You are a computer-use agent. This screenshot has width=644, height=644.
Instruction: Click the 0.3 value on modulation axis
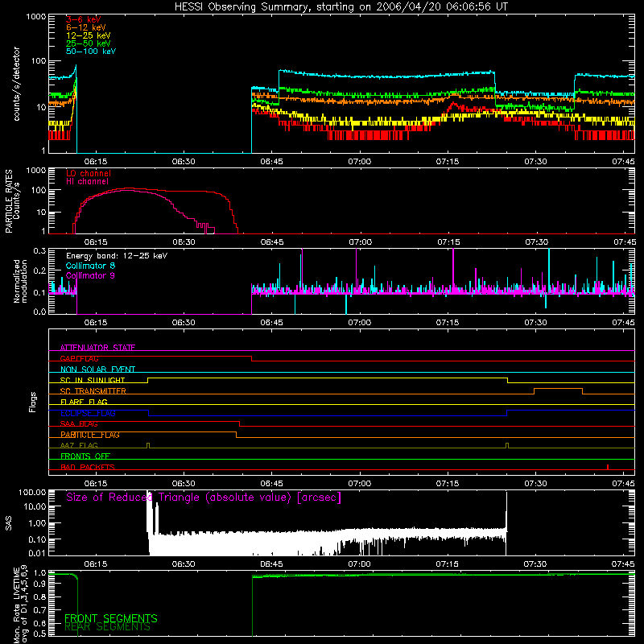(39, 250)
